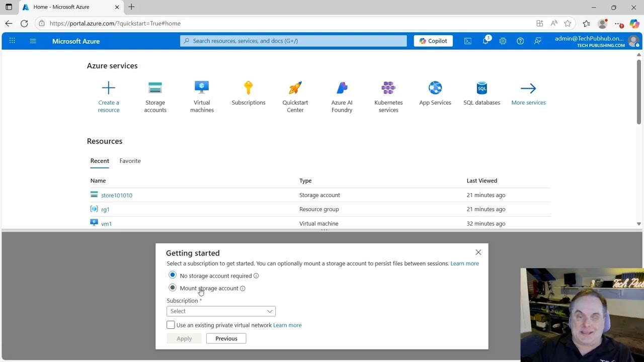Open the portal hamburger menu

click(x=33, y=41)
